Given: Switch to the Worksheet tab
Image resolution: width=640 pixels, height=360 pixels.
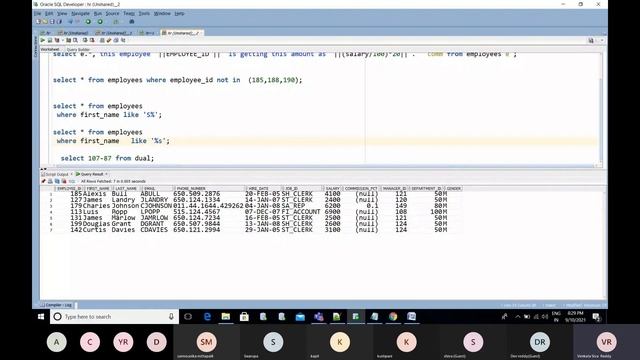Looking at the screenshot, I should pyautogui.click(x=50, y=50).
